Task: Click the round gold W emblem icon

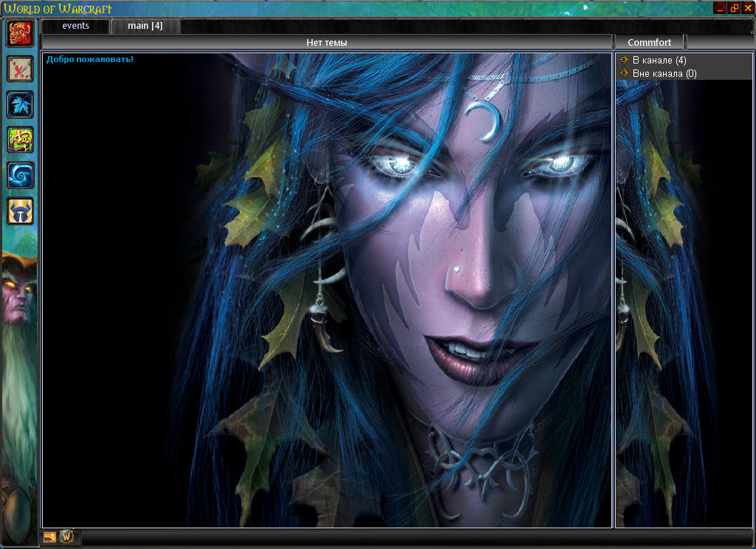Action: point(66,536)
